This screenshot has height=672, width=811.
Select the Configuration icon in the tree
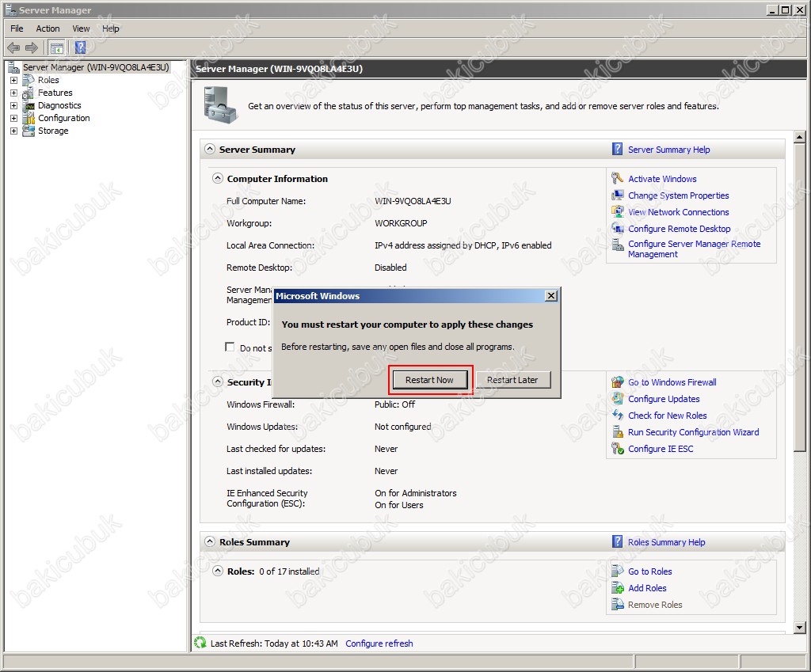[29, 119]
